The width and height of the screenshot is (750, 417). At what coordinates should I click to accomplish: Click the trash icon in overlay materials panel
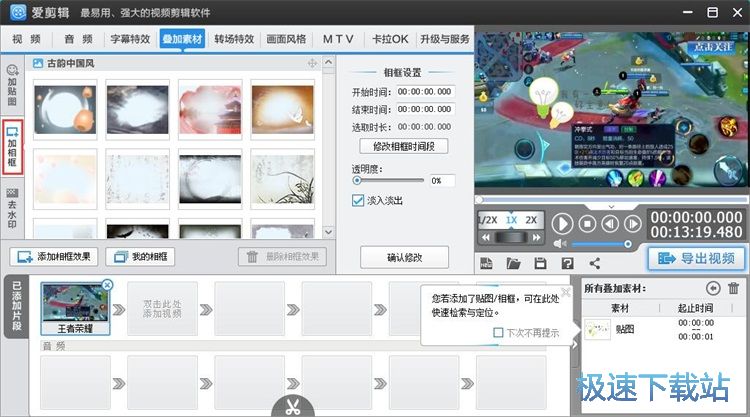point(733,288)
